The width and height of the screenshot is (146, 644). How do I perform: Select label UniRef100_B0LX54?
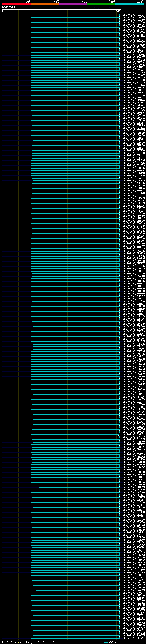click(x=134, y=543)
